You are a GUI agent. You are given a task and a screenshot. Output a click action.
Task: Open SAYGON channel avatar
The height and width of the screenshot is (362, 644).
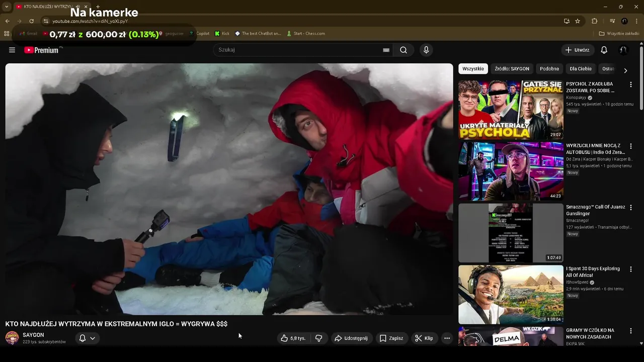(x=12, y=338)
